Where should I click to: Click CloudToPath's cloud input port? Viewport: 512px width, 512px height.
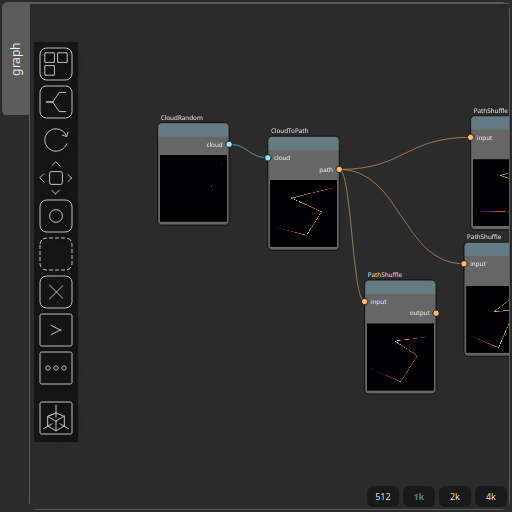click(268, 158)
